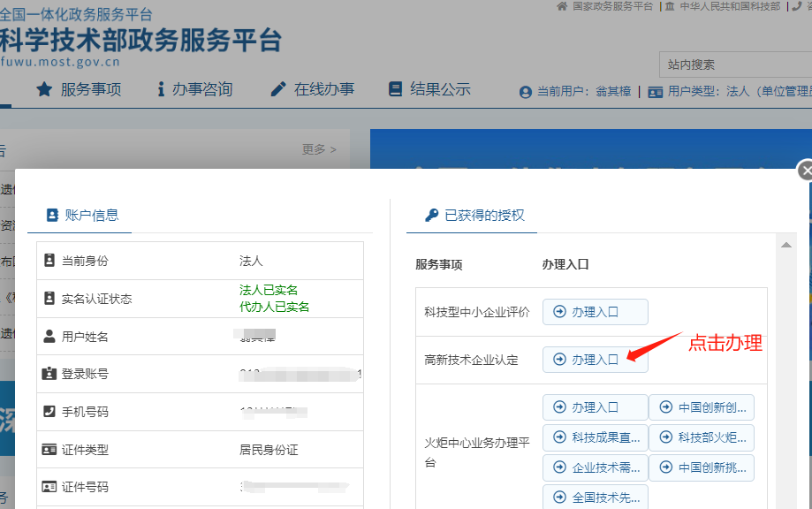Open 办事咨询 menu item
The image size is (812, 509).
pos(194,89)
